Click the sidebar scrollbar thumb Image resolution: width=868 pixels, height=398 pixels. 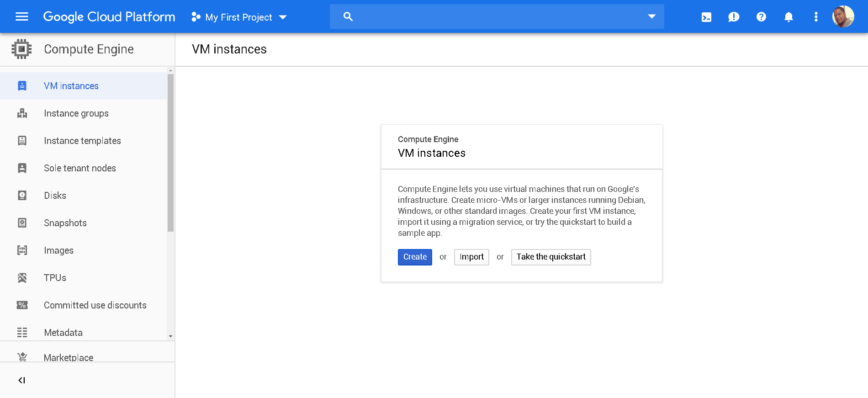[x=170, y=153]
